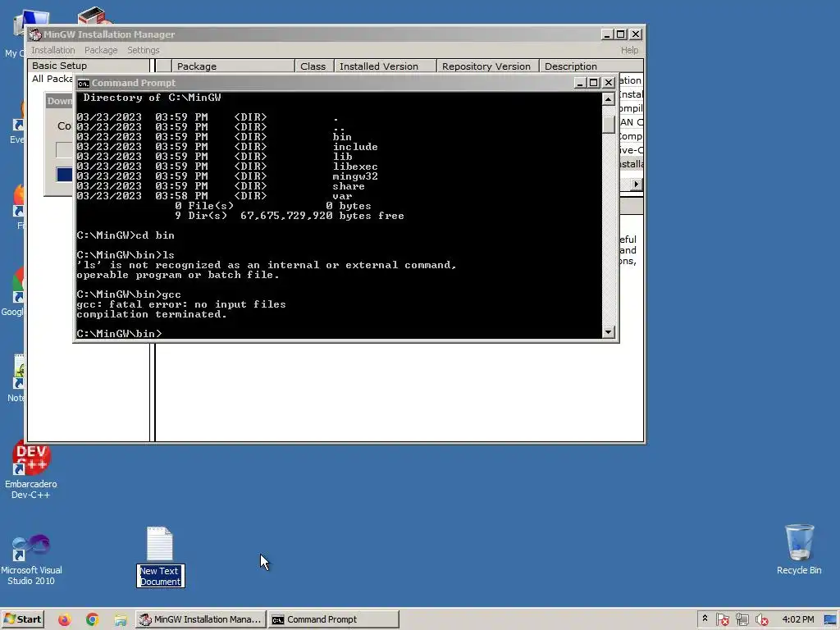This screenshot has width=840, height=630.
Task: Launch Firefox from the quick launch bar
Action: pyautogui.click(x=64, y=620)
